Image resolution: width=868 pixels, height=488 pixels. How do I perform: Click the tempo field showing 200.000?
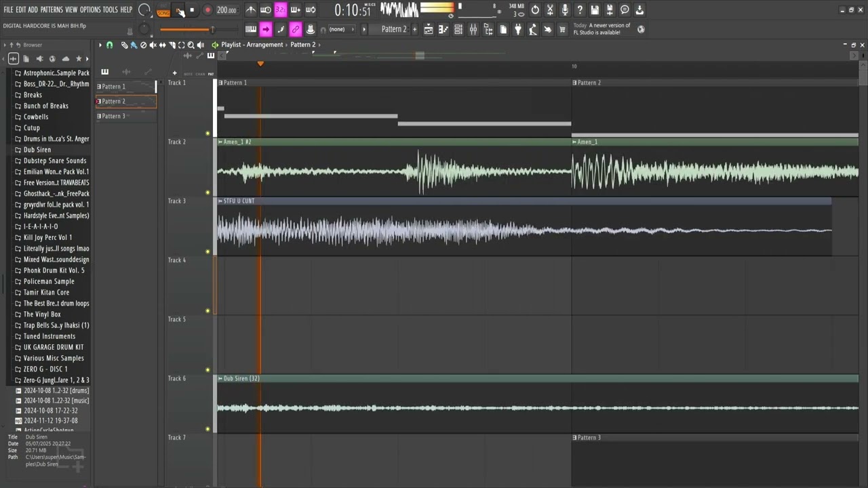point(226,10)
